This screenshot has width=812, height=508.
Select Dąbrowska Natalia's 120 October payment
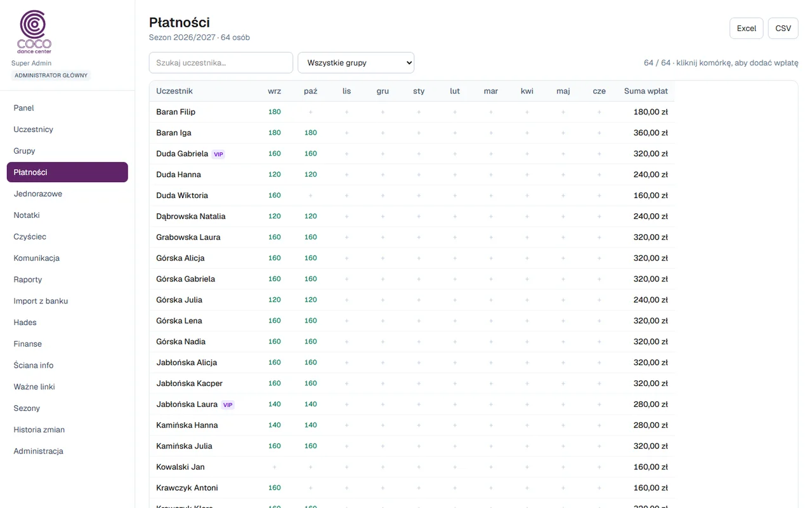coord(310,217)
